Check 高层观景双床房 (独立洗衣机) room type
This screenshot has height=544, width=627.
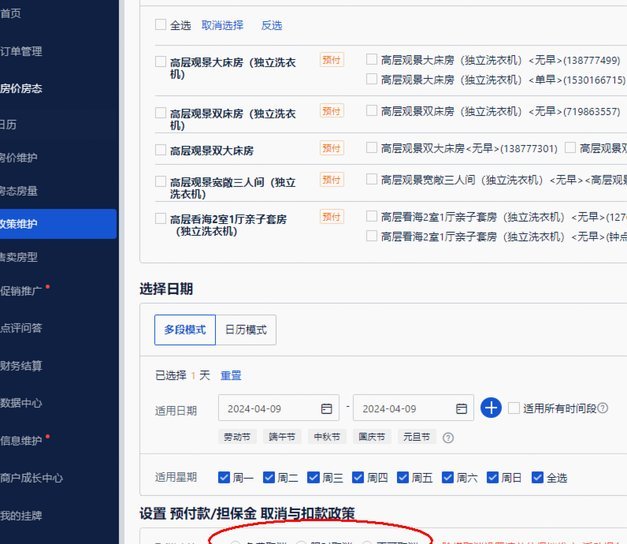click(160, 113)
